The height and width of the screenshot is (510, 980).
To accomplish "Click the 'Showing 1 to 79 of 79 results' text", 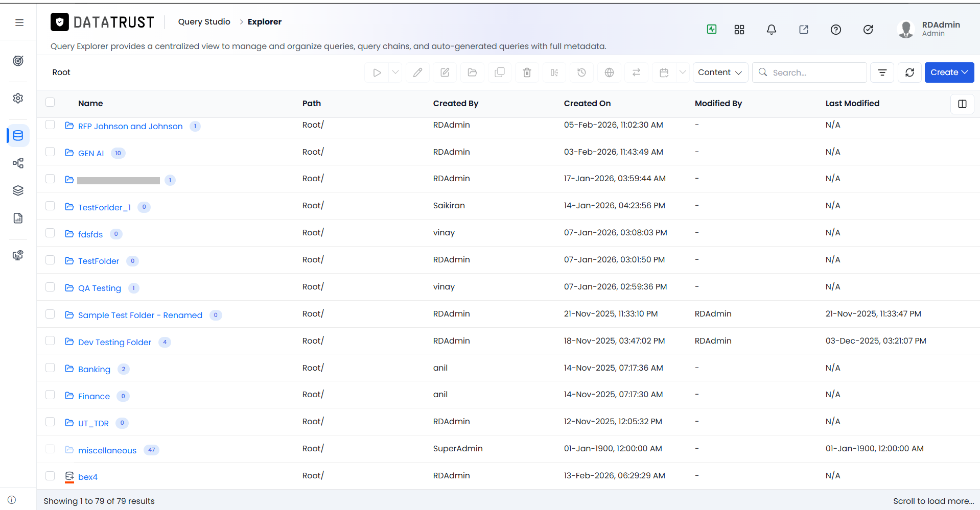I will tap(99, 501).
